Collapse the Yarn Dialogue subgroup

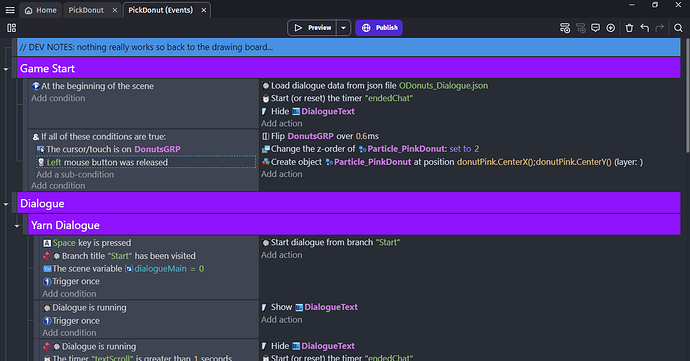click(17, 226)
